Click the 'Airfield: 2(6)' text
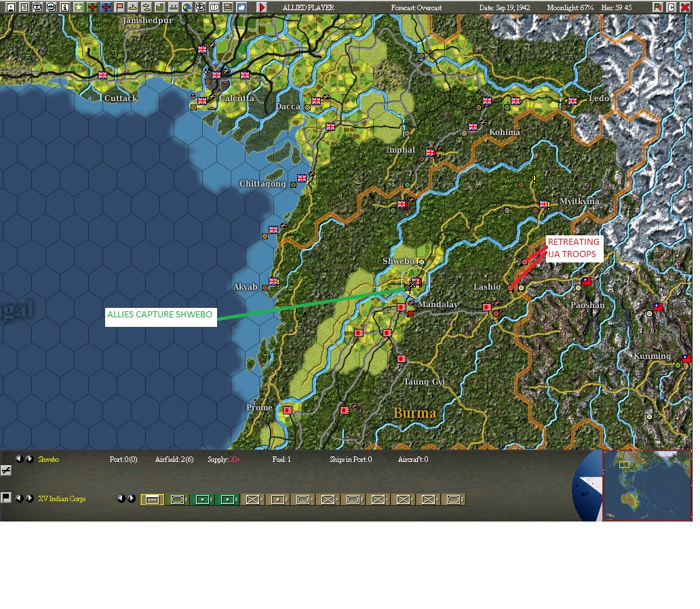Screen dimensions: 700x609 [174, 459]
